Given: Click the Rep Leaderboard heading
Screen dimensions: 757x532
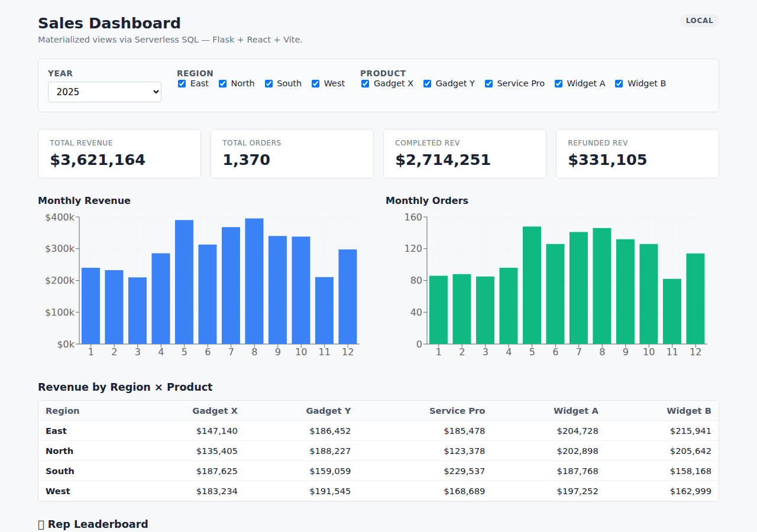Looking at the screenshot, I should tap(93, 524).
